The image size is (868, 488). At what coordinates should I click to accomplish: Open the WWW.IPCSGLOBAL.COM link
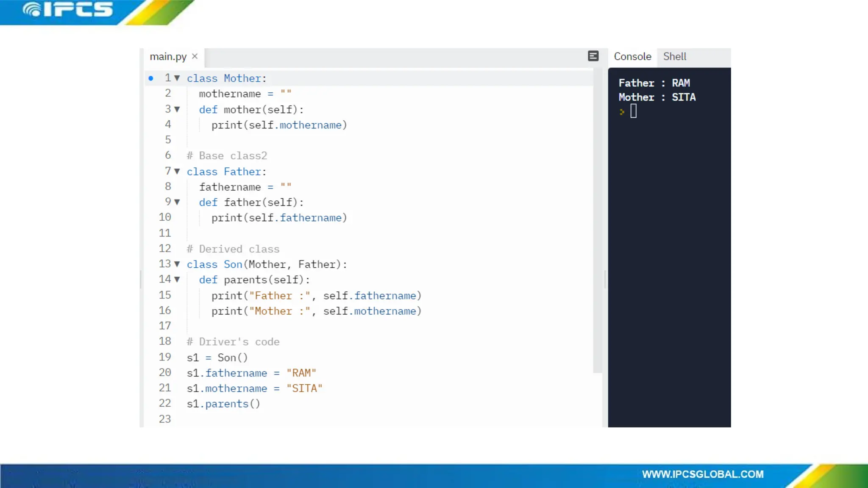coord(702,474)
